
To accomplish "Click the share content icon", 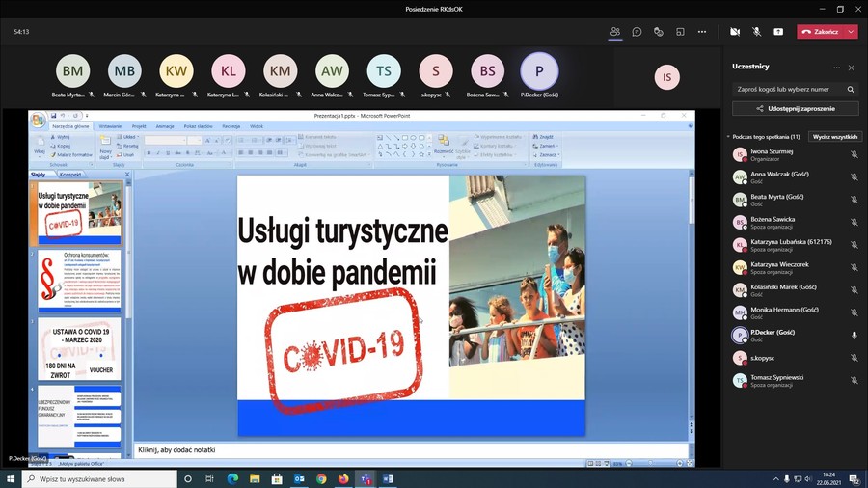I will tap(778, 31).
